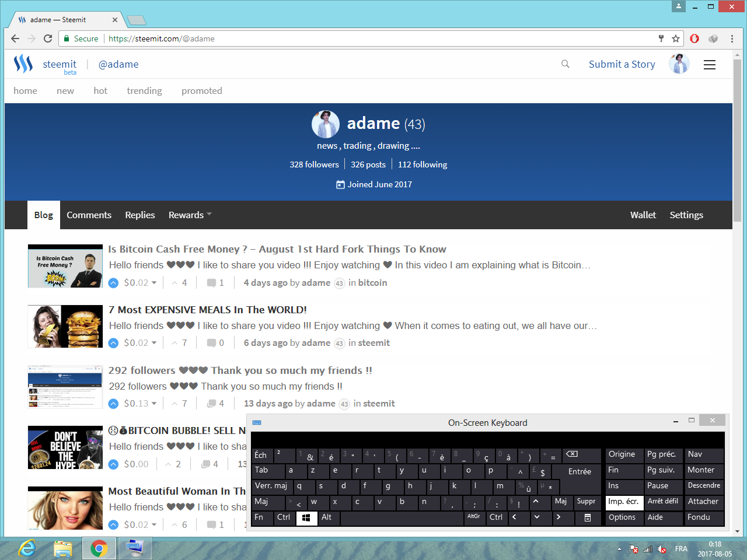Screen dimensions: 747x560
Task: Toggle Verr. maj key on On-Screen Keyboard
Action: click(x=271, y=487)
